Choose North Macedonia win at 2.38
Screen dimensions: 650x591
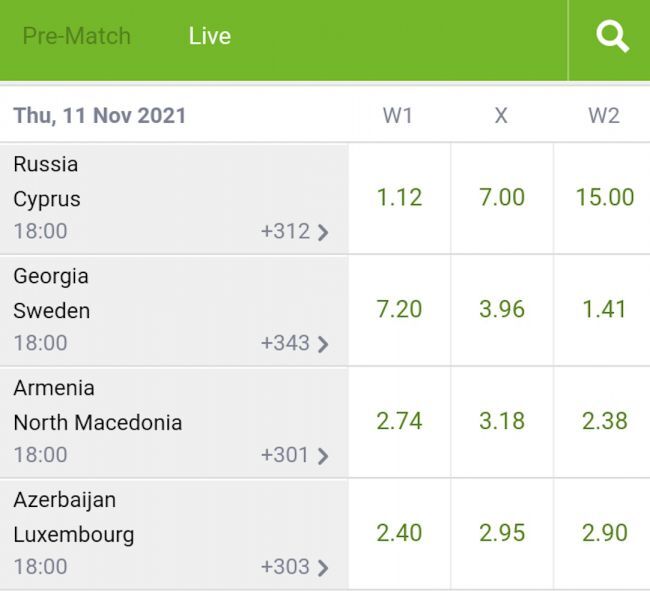coord(604,422)
